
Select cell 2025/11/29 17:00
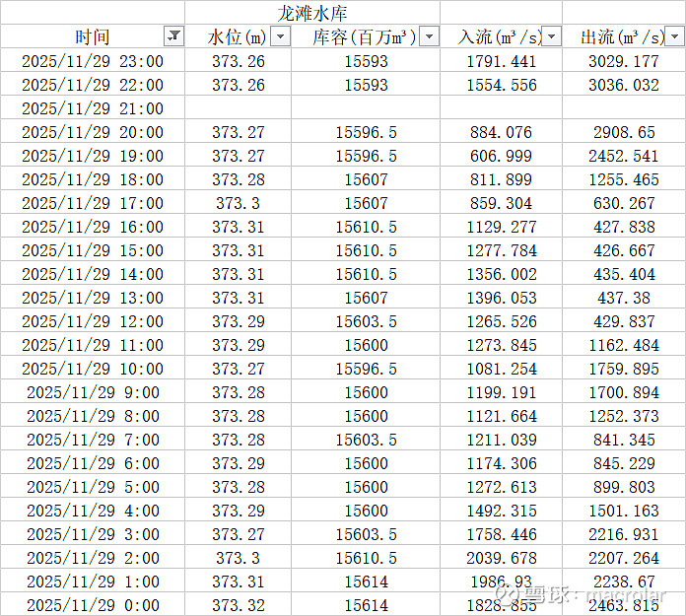coord(93,202)
